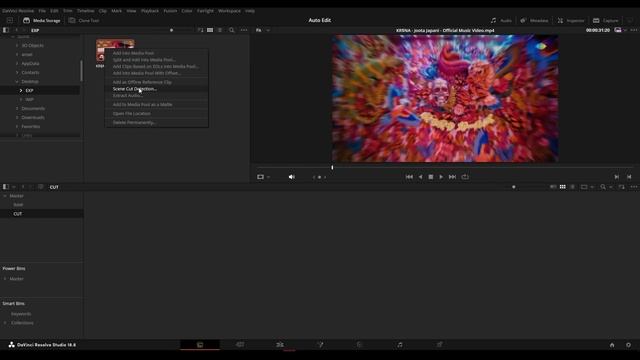
Task: Toggle the Audio panel
Action: (x=501, y=20)
